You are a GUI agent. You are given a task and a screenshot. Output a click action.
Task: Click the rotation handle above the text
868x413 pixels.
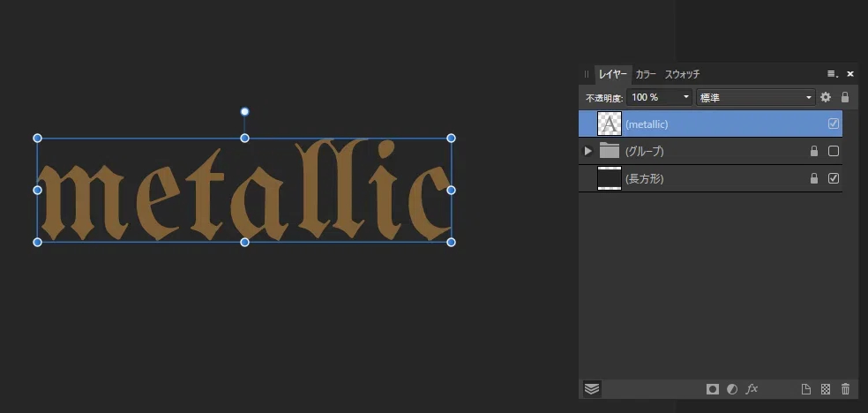tap(244, 112)
